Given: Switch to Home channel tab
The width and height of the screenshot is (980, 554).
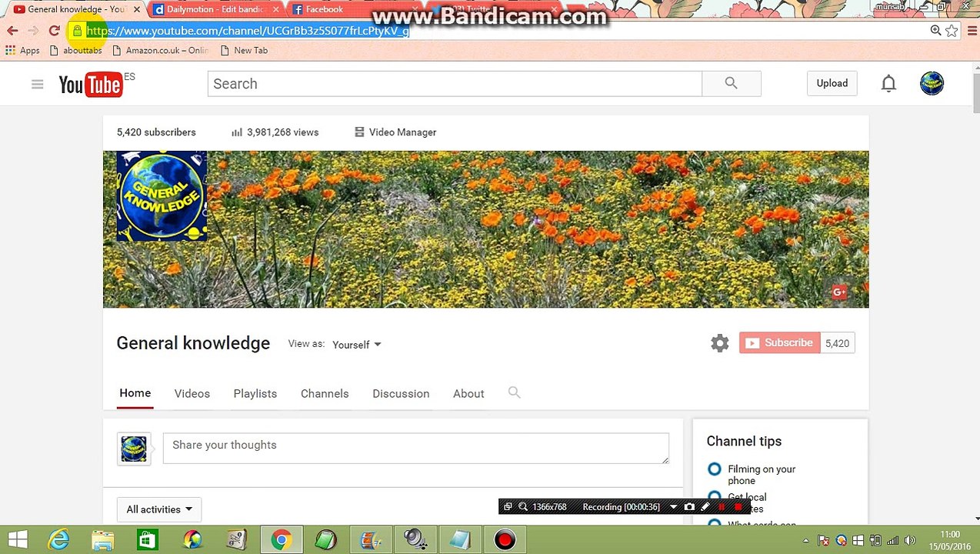Looking at the screenshot, I should 135,393.
